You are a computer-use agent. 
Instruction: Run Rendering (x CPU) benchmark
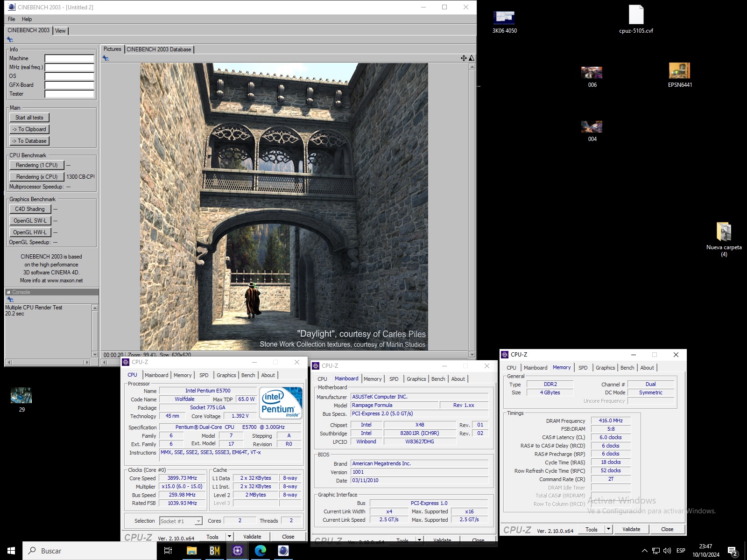click(37, 177)
